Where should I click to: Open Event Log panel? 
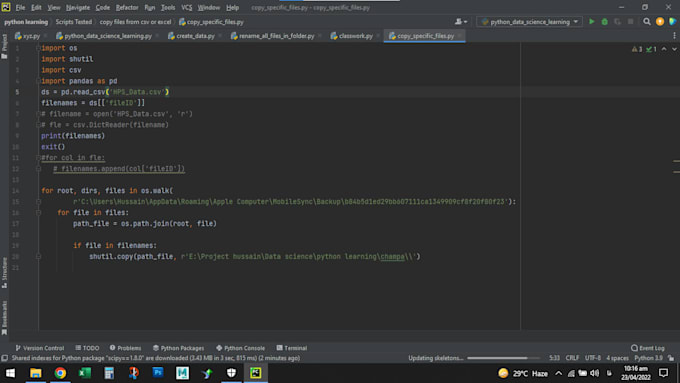(647, 348)
